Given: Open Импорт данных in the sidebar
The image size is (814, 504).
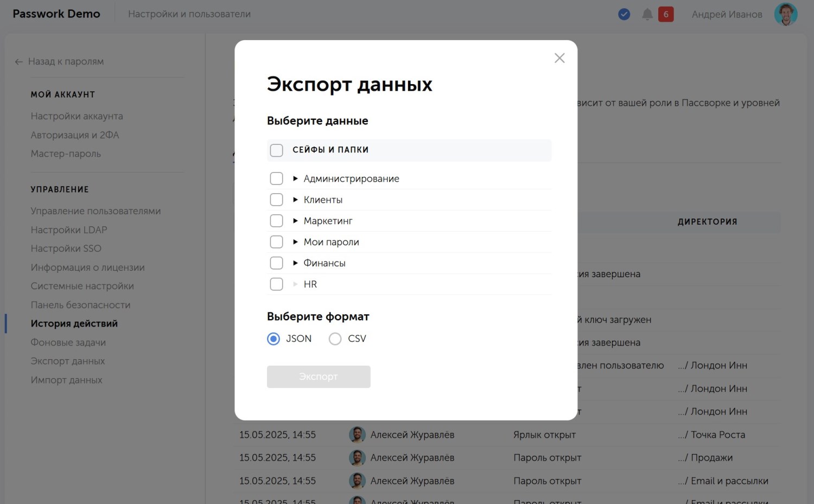Looking at the screenshot, I should pyautogui.click(x=66, y=380).
